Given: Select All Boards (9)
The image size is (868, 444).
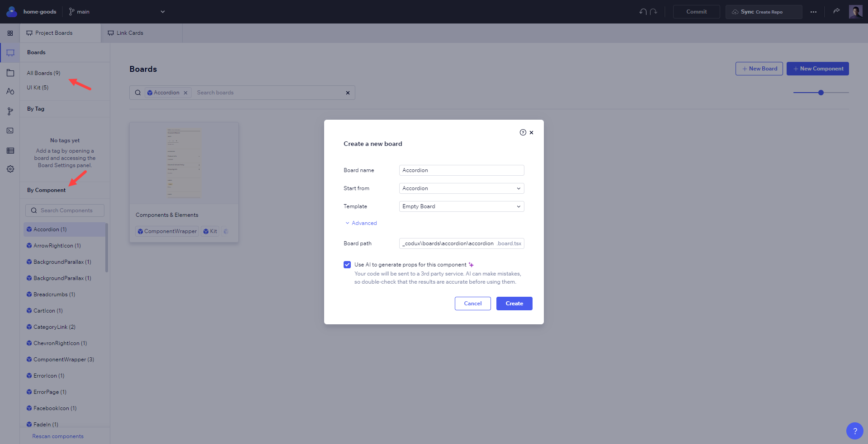Looking at the screenshot, I should (43, 73).
